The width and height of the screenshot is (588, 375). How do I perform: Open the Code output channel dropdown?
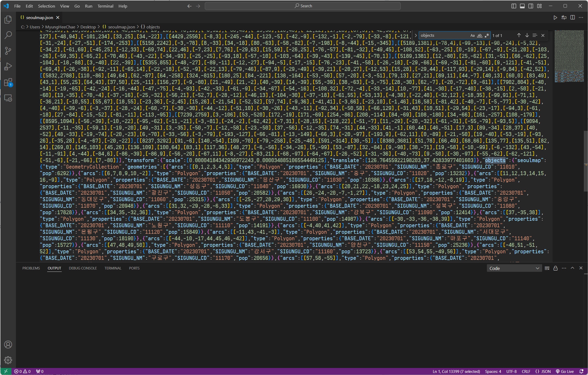514,268
